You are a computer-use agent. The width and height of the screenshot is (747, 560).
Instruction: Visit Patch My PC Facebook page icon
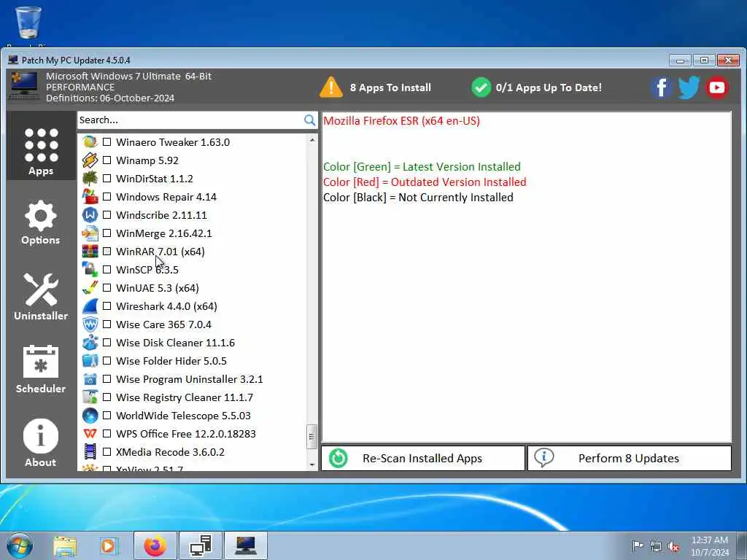(661, 87)
